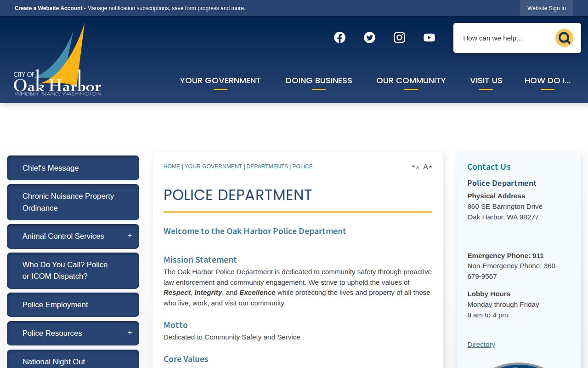Image resolution: width=588 pixels, height=368 pixels.
Task: Click the 'Core Values' heading
Action: pos(186,359)
